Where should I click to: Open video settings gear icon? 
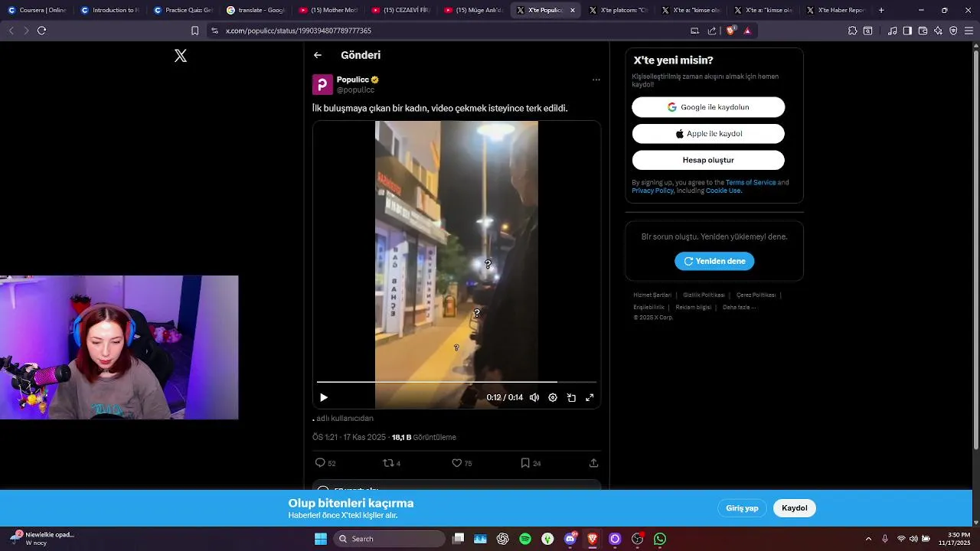point(553,397)
